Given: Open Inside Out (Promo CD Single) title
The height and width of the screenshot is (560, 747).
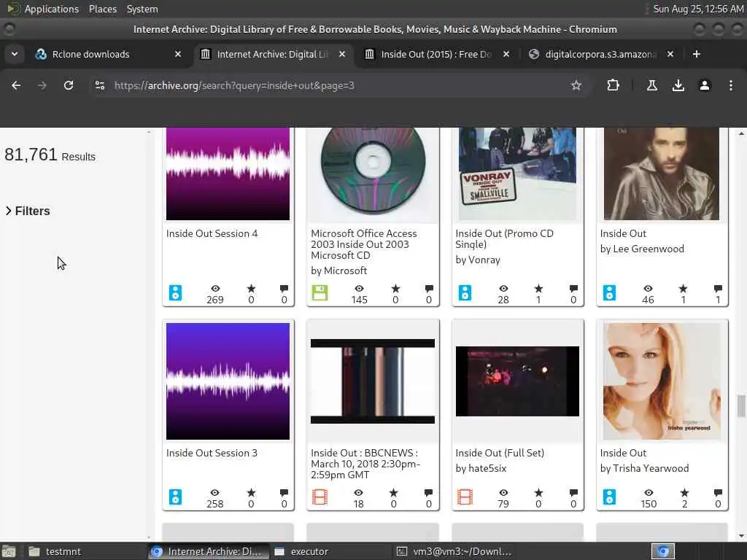Looking at the screenshot, I should 504,238.
